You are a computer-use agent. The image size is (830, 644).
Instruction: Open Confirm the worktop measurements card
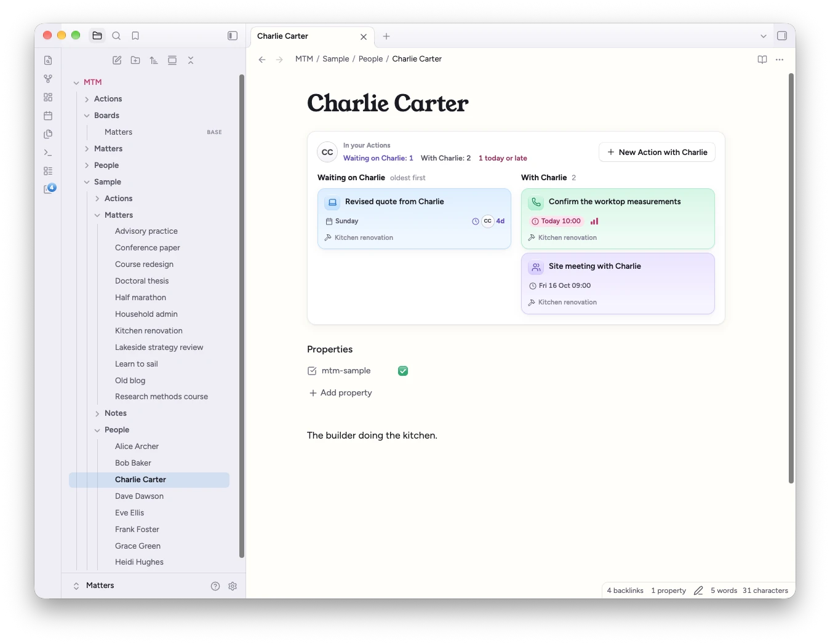618,219
